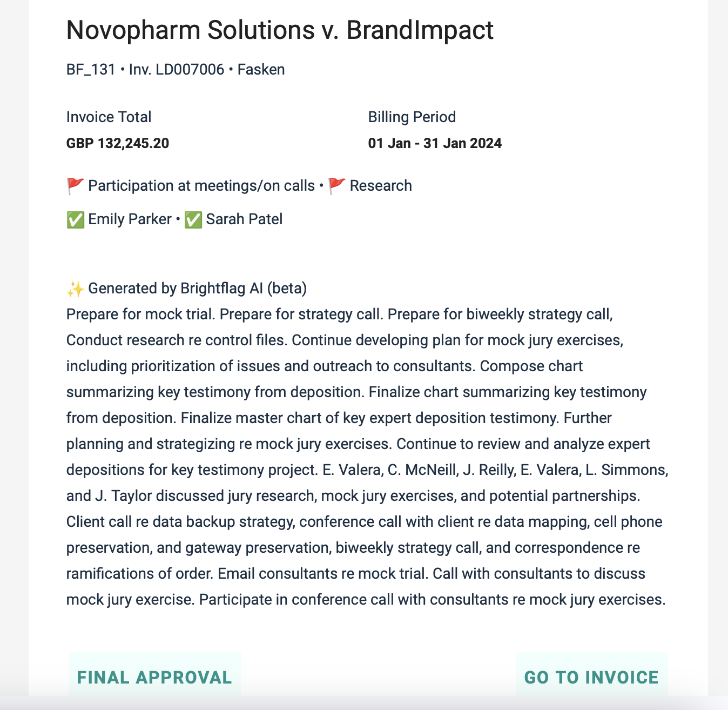The image size is (728, 710).
Task: Click the red flag icon beside Research
Action: click(x=337, y=186)
